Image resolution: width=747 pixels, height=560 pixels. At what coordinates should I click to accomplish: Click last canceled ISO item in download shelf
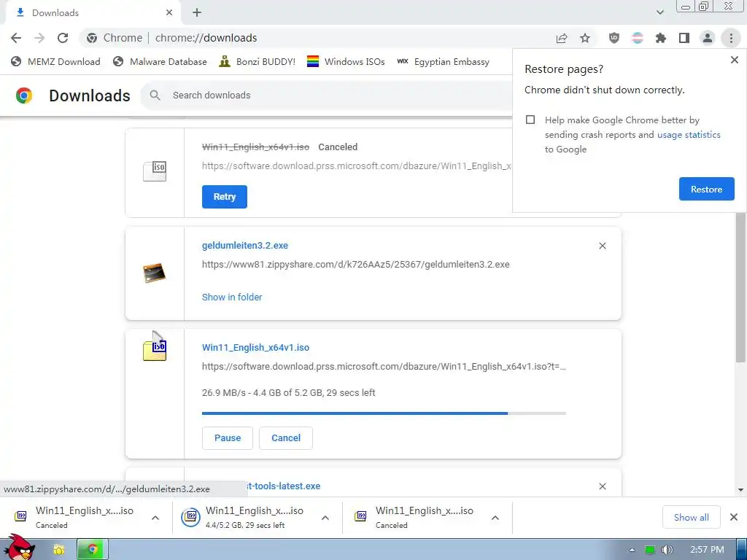click(x=414, y=518)
